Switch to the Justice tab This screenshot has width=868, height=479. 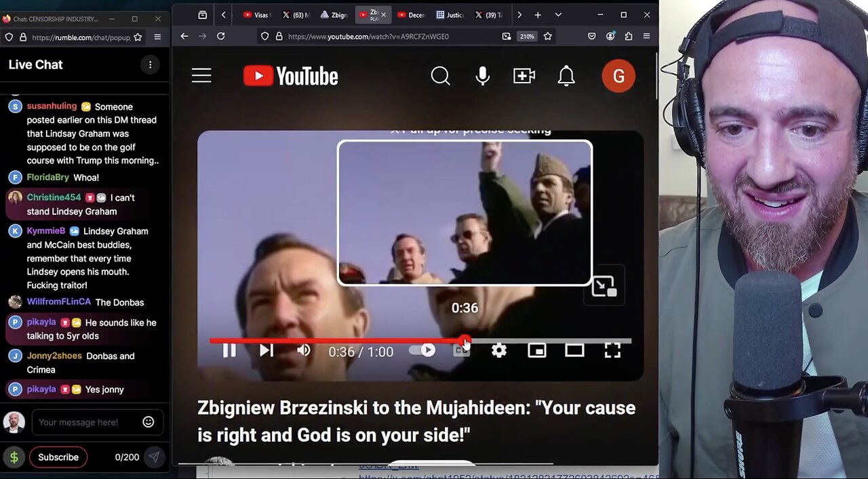pos(449,15)
